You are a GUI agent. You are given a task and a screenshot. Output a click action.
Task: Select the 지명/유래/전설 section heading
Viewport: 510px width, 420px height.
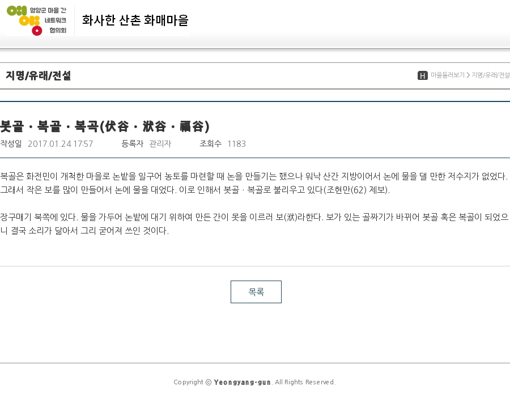(x=38, y=75)
